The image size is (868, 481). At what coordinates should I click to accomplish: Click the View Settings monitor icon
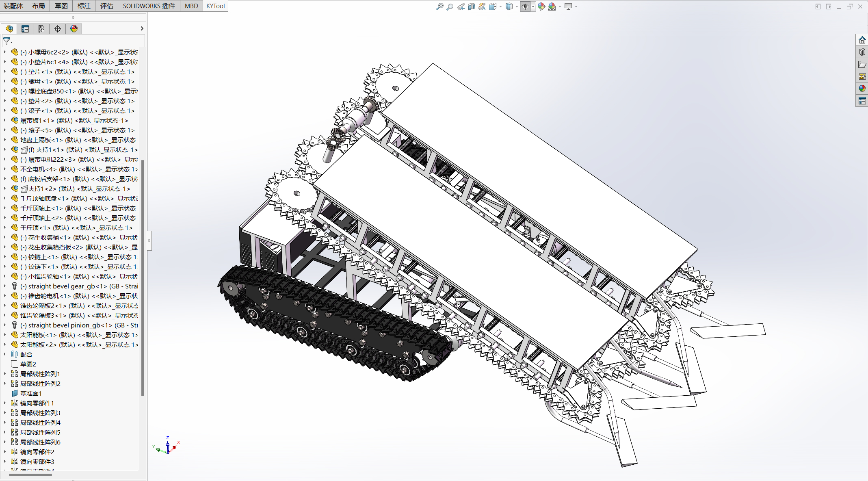(568, 6)
